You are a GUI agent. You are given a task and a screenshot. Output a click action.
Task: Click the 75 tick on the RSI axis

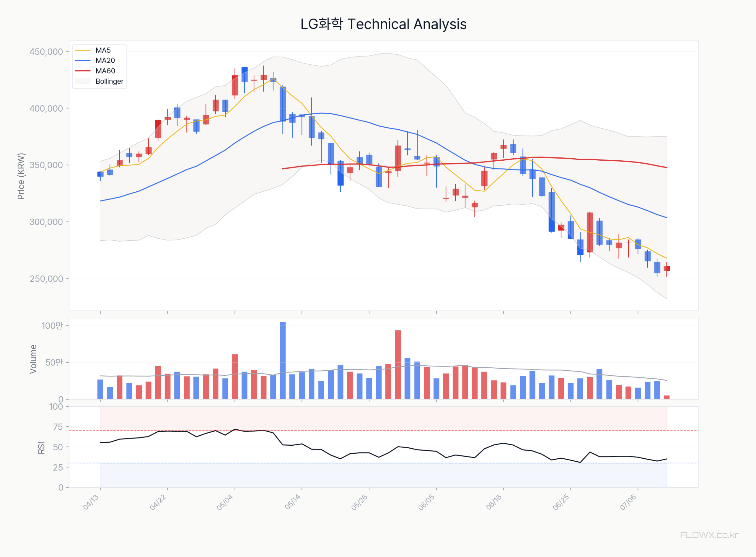(x=58, y=427)
